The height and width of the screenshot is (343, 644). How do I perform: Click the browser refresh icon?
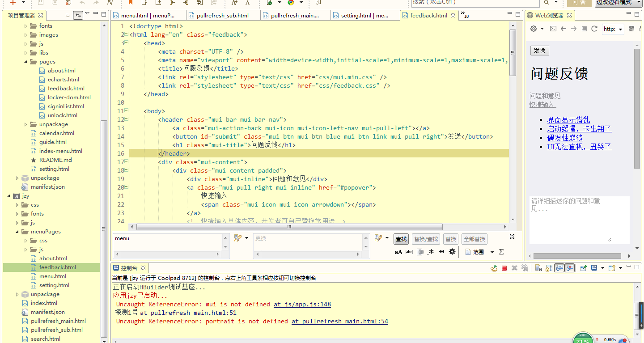[594, 29]
